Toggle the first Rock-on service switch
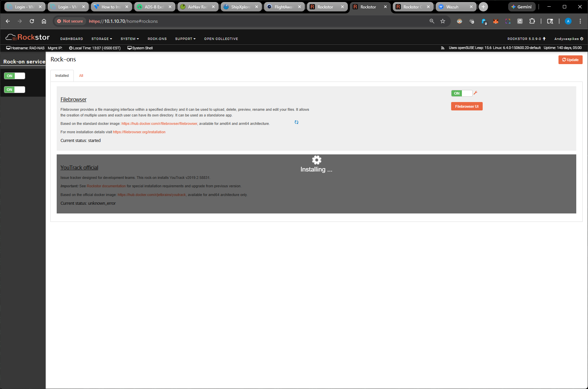This screenshot has width=588, height=389. (14, 76)
